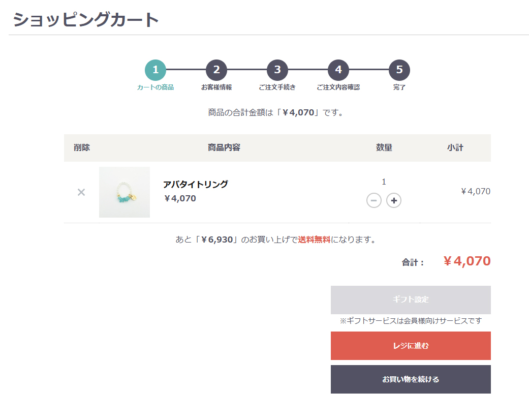Click the 数量 column header
Viewport: 529px width, 420px height.
pos(384,147)
